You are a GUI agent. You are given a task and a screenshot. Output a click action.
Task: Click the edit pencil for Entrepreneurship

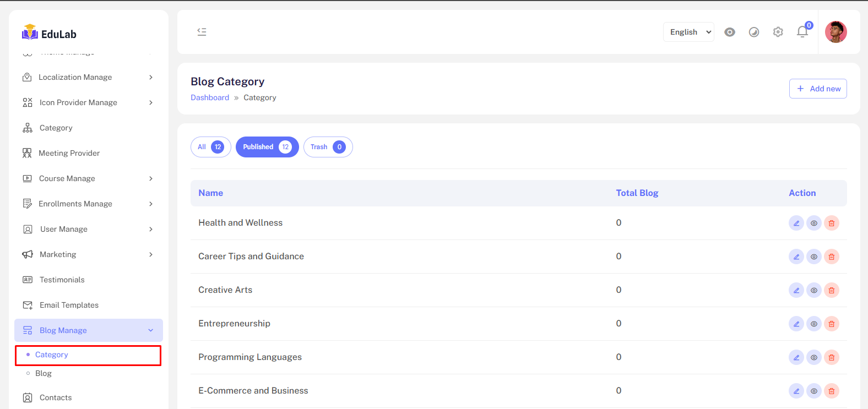796,324
